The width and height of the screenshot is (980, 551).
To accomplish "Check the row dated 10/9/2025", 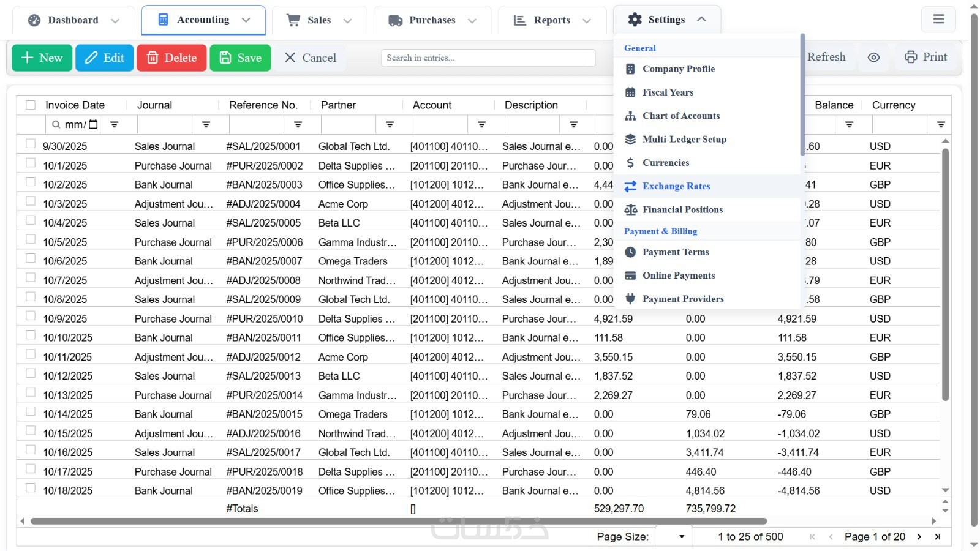I will click(31, 316).
